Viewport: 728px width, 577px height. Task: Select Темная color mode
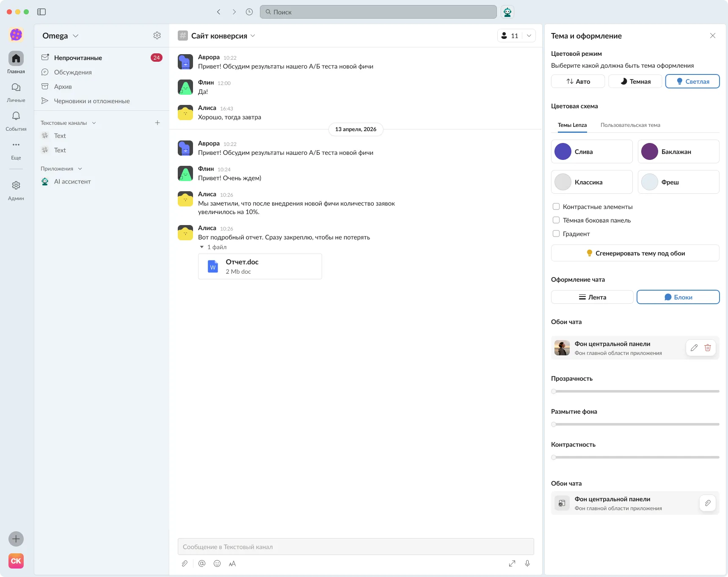635,81
